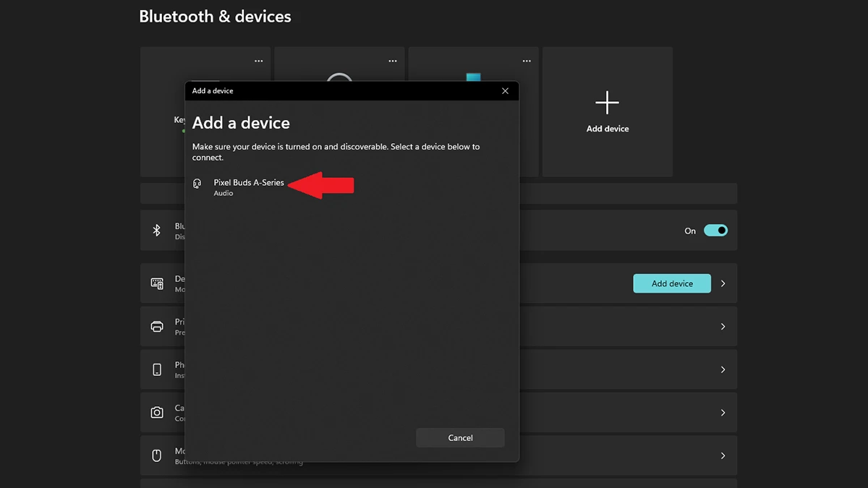Click the phone icon in settings list

157,369
